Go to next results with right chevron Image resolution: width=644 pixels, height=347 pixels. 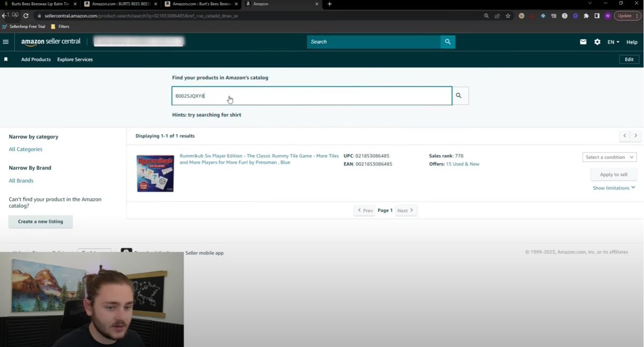point(636,136)
